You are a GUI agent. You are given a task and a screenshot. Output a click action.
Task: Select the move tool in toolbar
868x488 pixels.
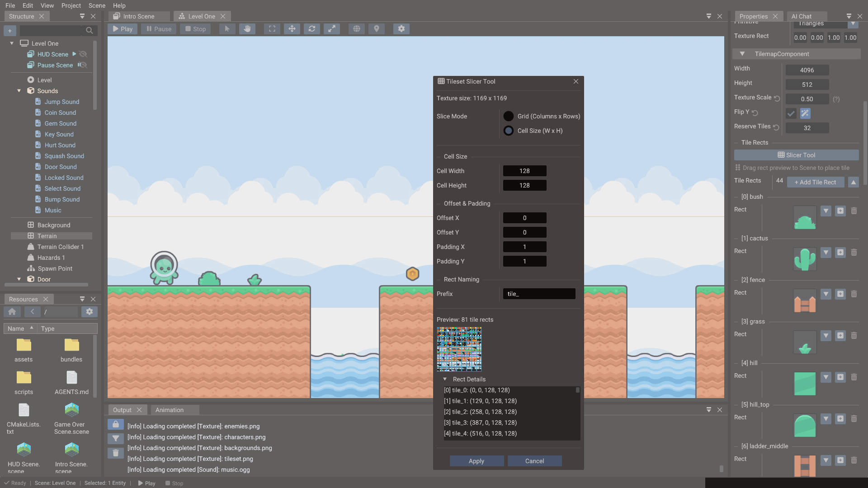292,29
